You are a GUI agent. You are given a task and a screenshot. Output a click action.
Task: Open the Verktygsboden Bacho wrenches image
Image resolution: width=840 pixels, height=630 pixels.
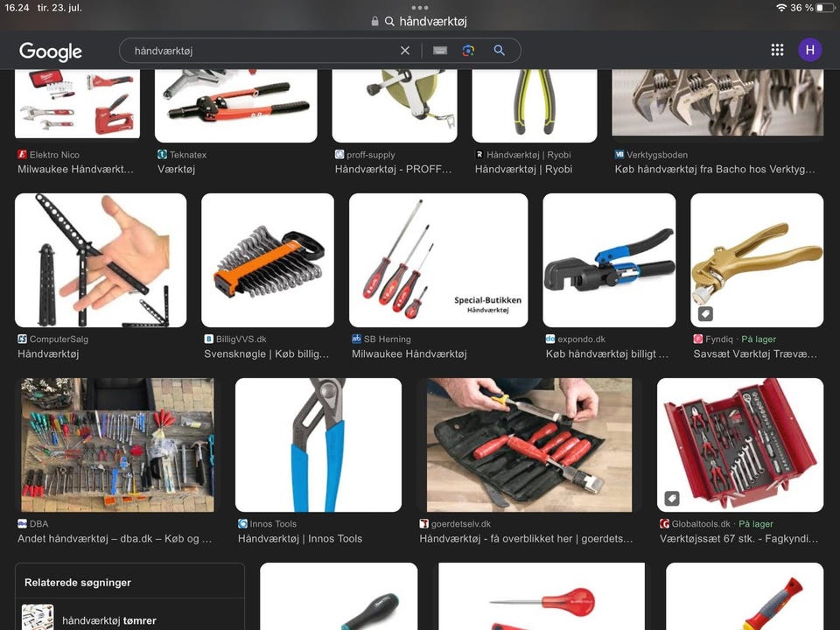(717, 103)
